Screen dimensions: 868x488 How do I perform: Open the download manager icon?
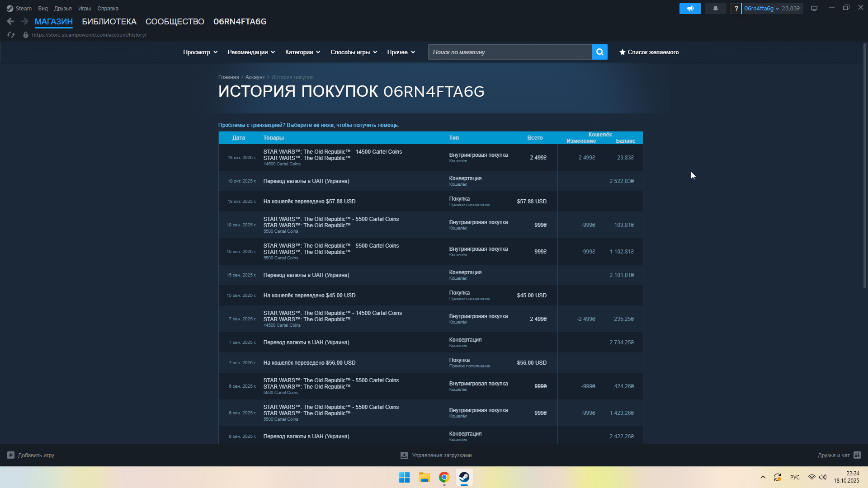(404, 455)
